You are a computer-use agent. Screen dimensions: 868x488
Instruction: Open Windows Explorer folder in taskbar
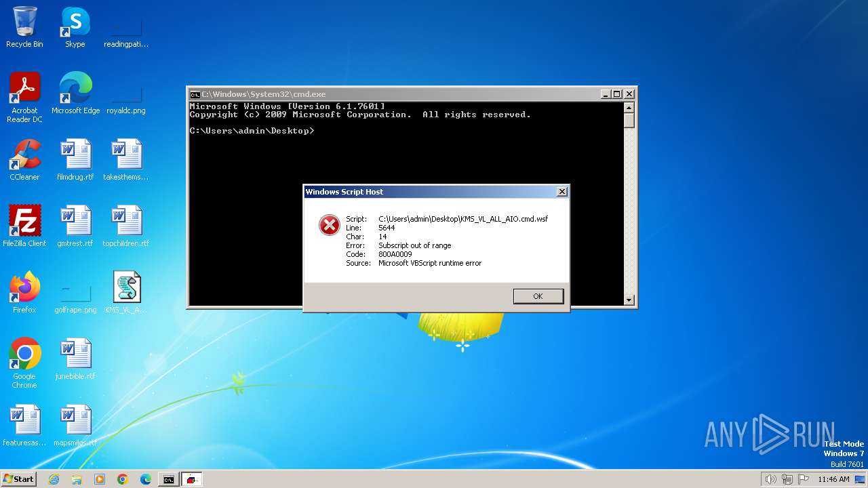[77, 479]
